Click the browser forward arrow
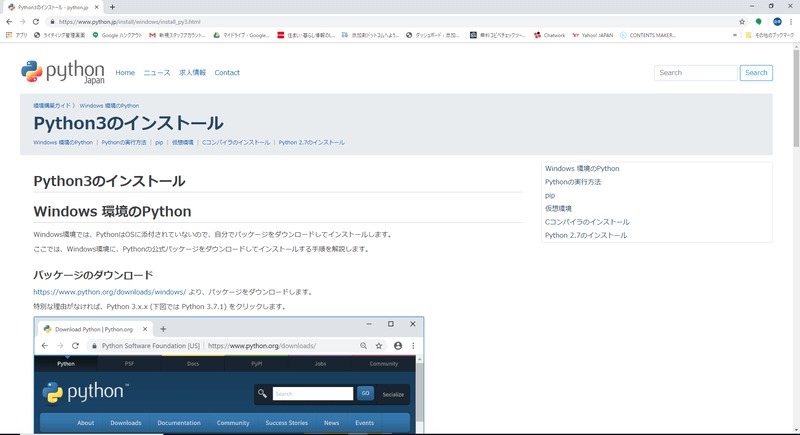The image size is (800, 435). (x=22, y=22)
